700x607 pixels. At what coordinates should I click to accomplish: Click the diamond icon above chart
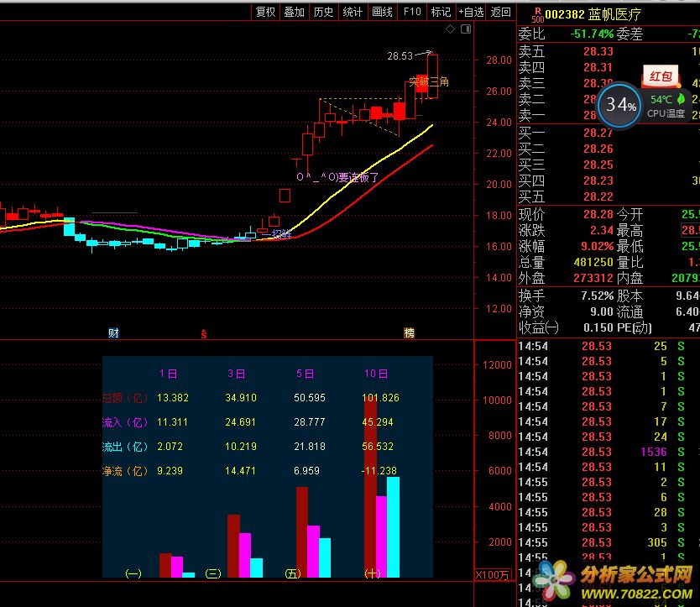tap(450, 29)
